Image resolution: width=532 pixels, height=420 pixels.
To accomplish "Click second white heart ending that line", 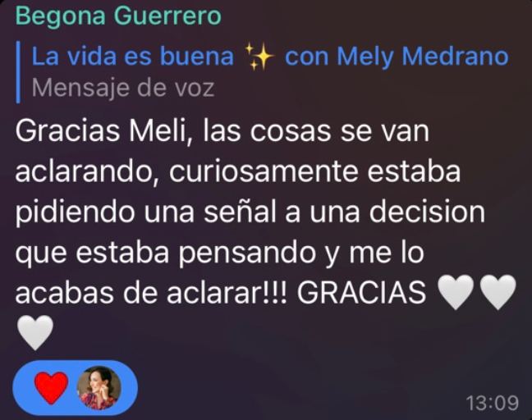I will 498,292.
